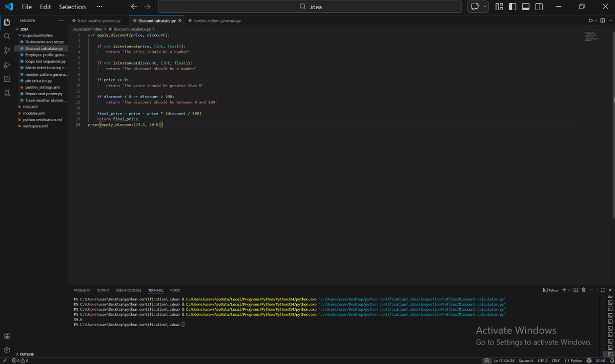Open editor More Actions ellipsis
Image resolution: width=615 pixels, height=364 pixels.
click(x=610, y=20)
